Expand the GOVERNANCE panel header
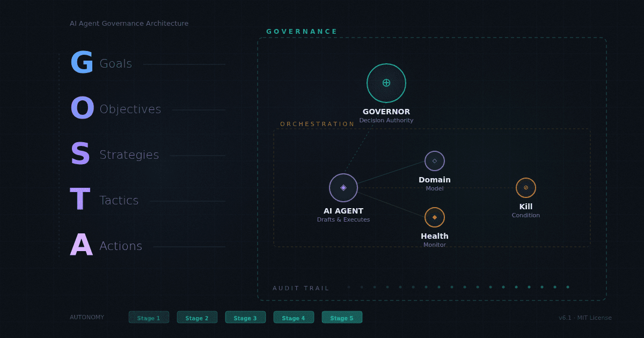Screen dimensions: 644x338 coord(302,31)
